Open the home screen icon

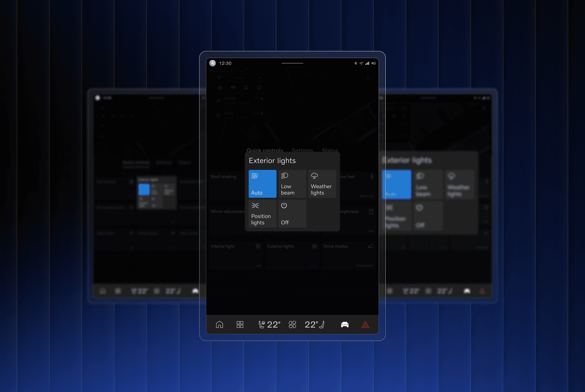tap(219, 325)
